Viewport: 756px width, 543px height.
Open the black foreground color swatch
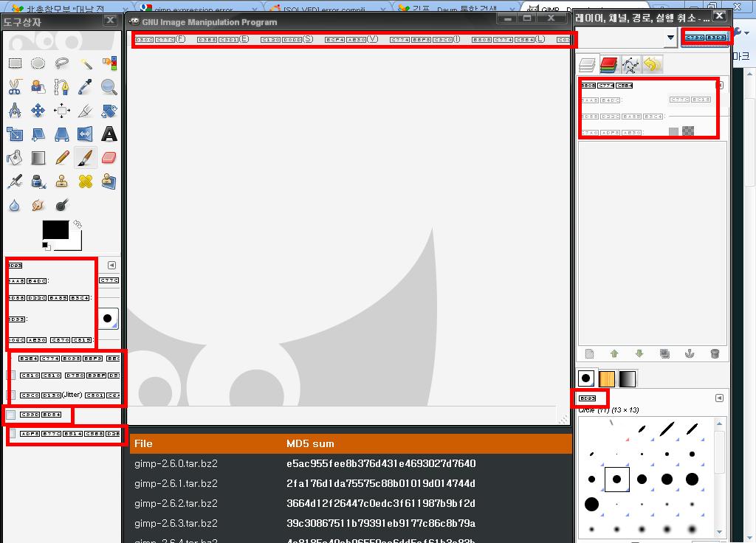[55, 230]
